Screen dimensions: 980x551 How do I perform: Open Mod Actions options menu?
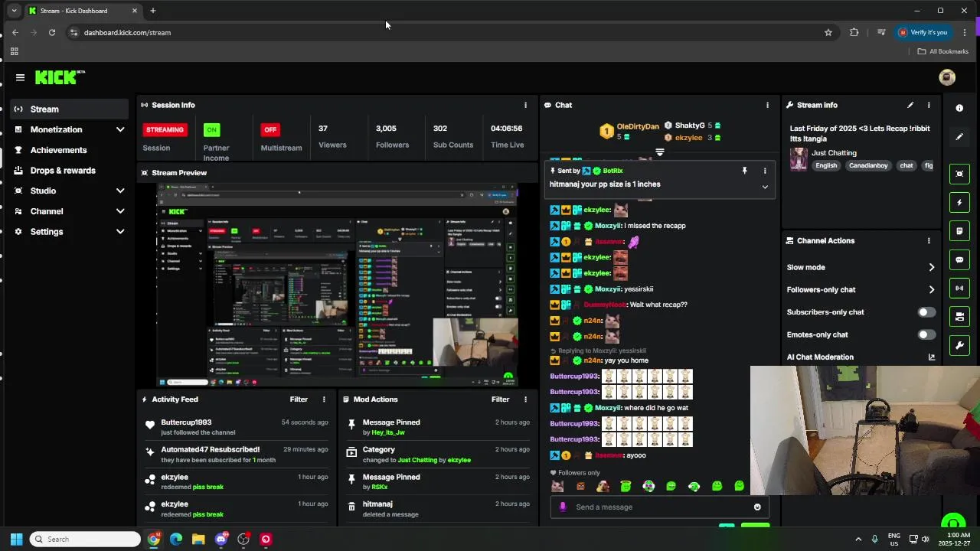(525, 399)
